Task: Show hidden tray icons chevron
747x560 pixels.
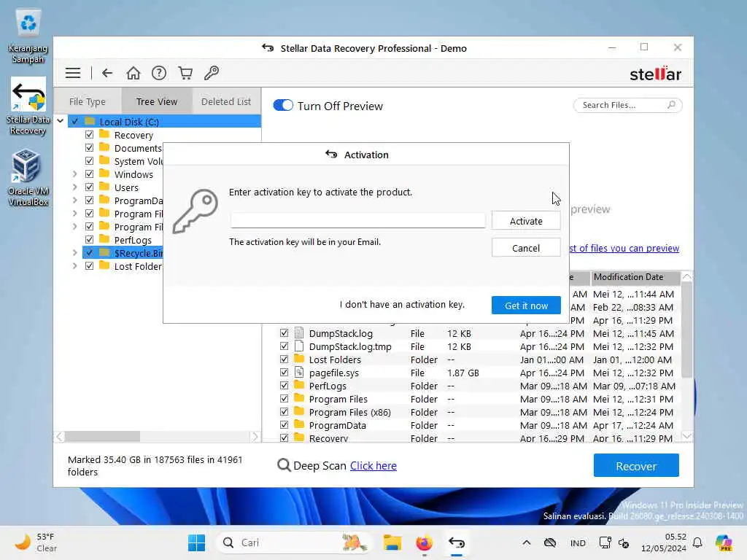Action: 527,542
